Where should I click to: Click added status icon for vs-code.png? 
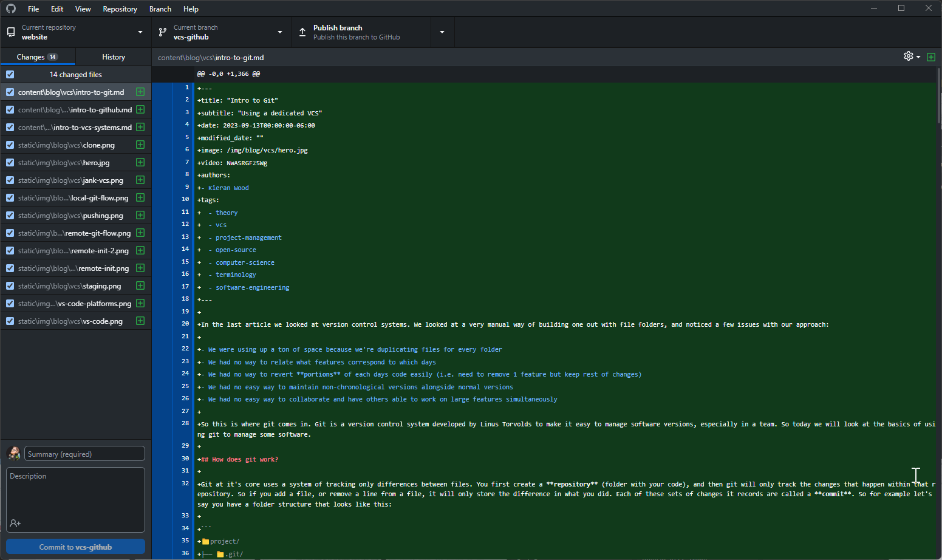[140, 321]
